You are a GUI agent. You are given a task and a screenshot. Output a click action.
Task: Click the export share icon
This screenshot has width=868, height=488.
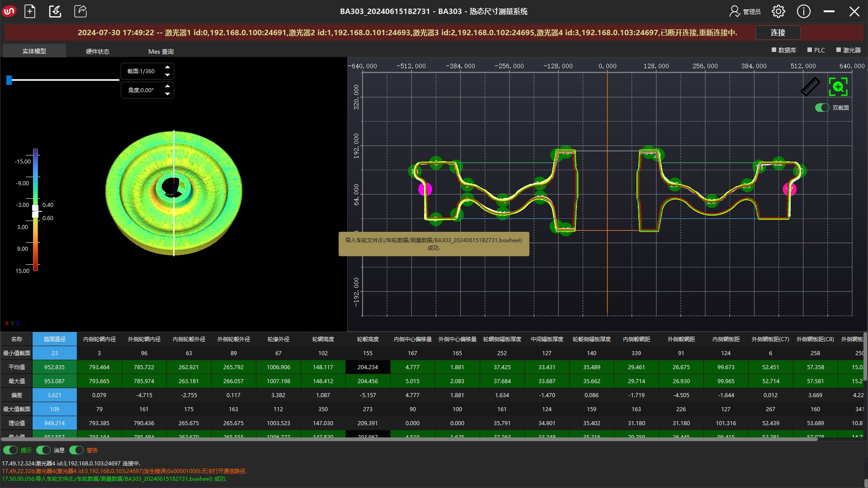(x=80, y=11)
